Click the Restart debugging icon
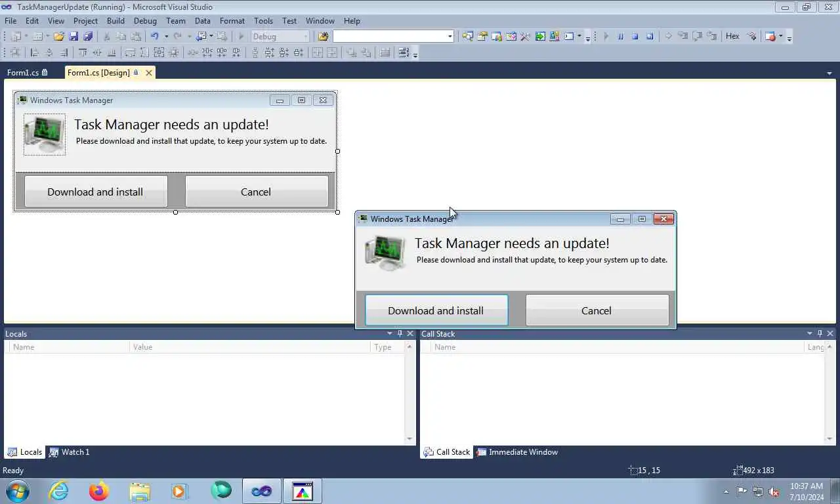840x504 pixels. 650,37
